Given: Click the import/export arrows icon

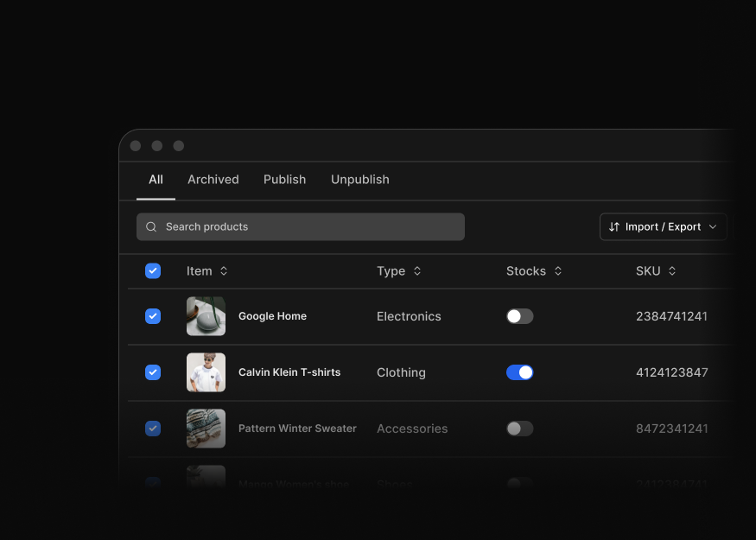Looking at the screenshot, I should pos(613,226).
